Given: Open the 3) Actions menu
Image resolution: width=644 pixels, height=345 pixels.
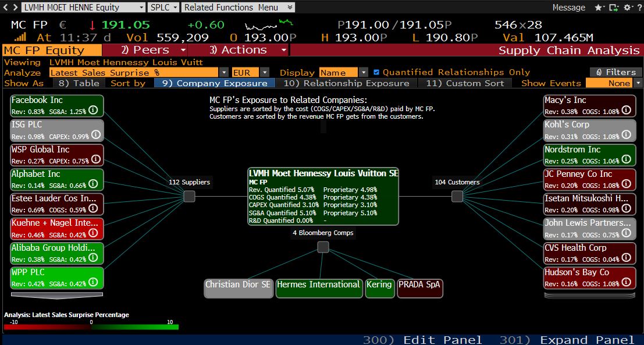Looking at the screenshot, I should (248, 50).
